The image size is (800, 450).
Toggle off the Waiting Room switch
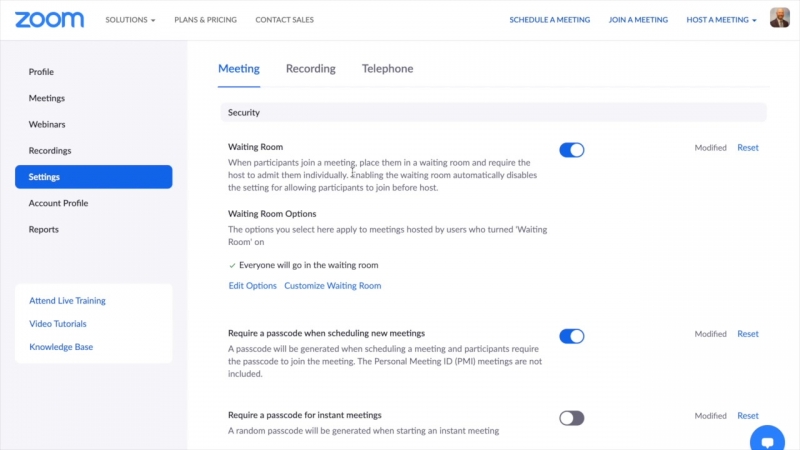tap(571, 150)
